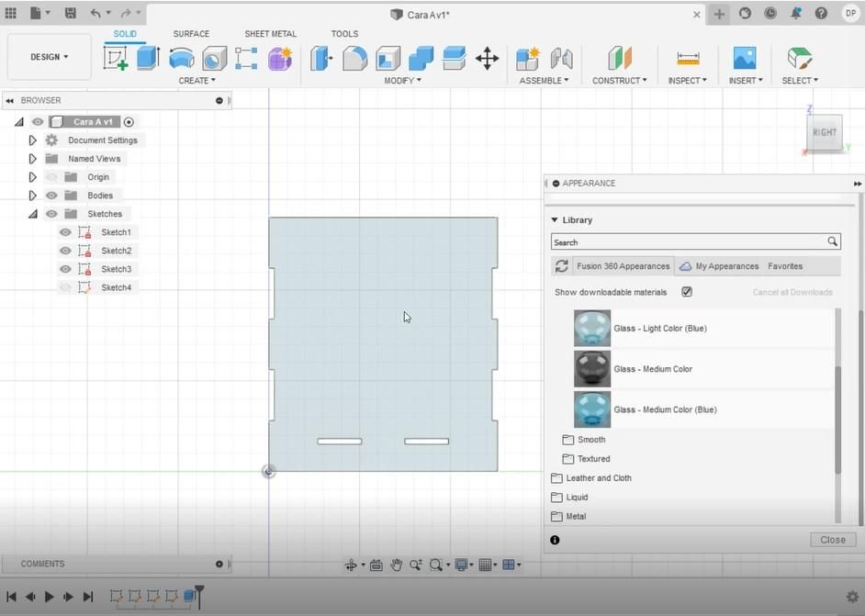Screen dimensions: 865x616
Task: Select the Extrude tool icon
Action: click(149, 58)
